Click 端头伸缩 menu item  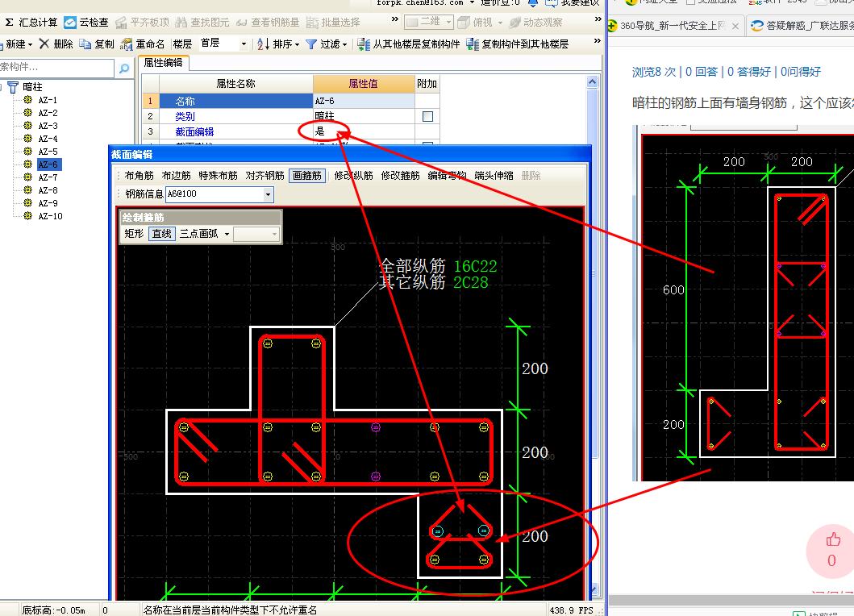494,176
